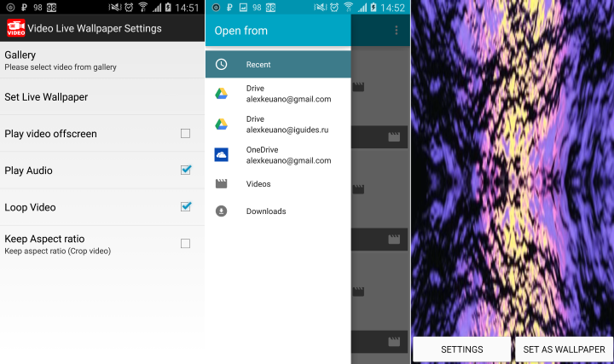The height and width of the screenshot is (364, 614).
Task: Tap the SETTINGS button
Action: click(462, 350)
